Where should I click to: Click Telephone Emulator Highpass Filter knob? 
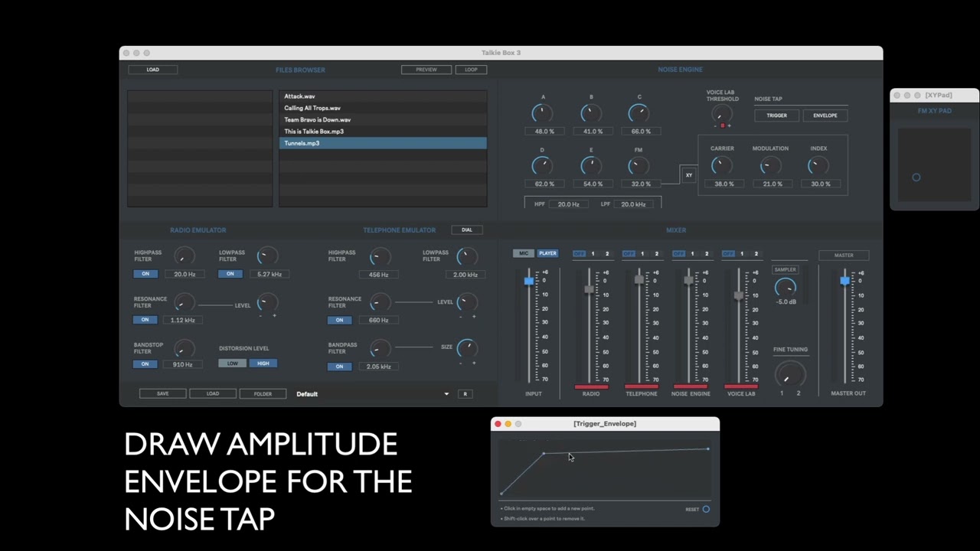(380, 256)
